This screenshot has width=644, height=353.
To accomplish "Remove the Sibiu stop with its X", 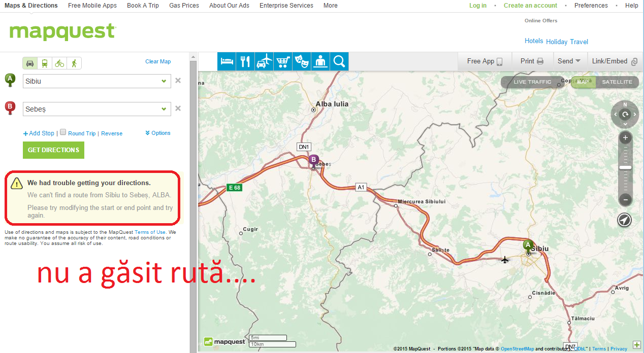I will [x=178, y=80].
